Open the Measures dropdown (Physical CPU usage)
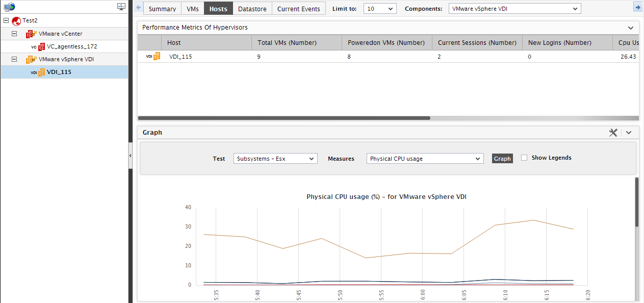 tap(425, 159)
